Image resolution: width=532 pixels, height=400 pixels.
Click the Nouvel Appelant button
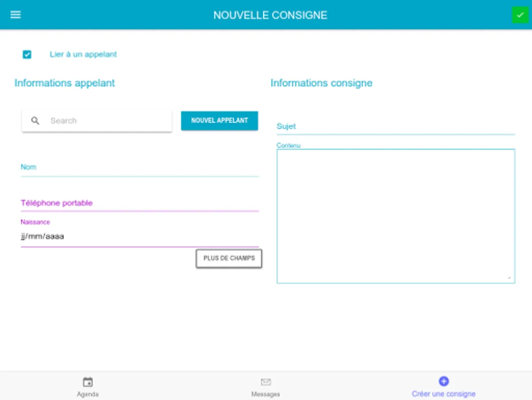[x=219, y=120]
